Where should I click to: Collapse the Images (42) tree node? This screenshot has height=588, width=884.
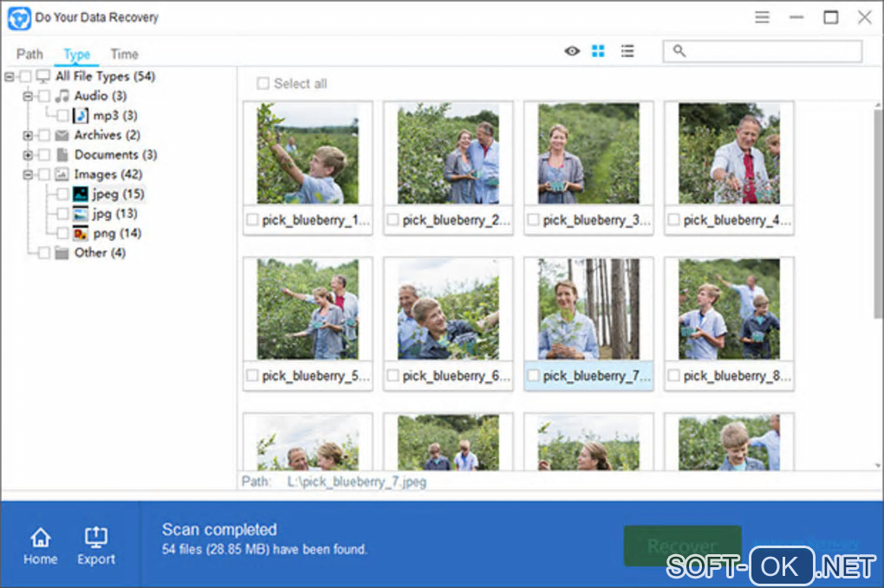coord(29,174)
